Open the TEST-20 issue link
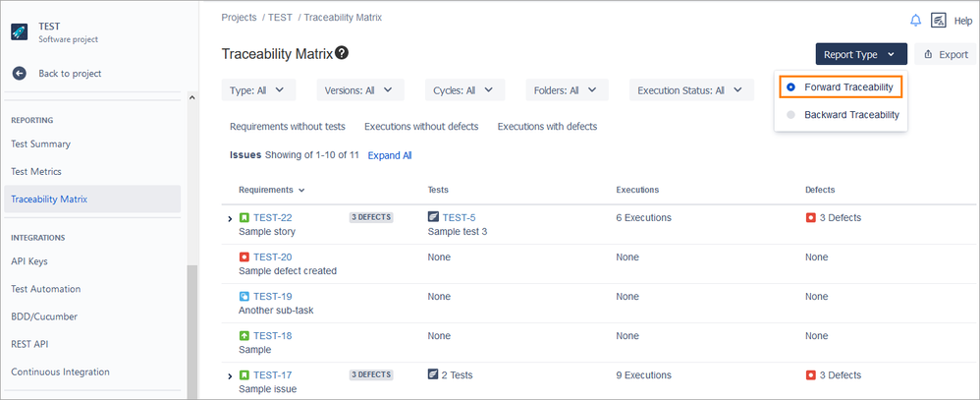 [x=273, y=257]
